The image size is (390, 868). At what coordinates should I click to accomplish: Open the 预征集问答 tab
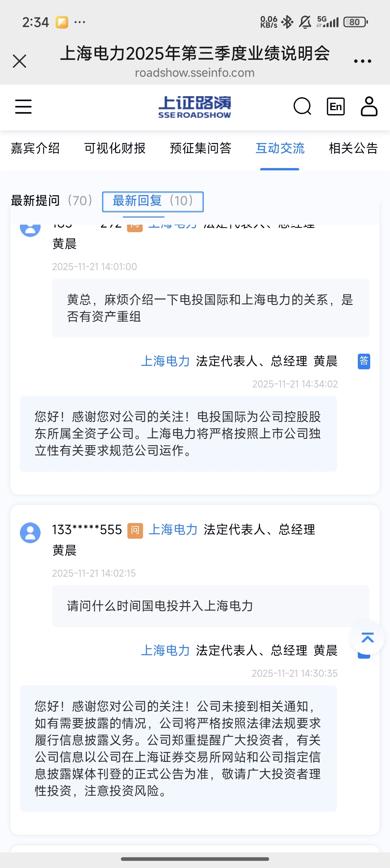pos(201,148)
